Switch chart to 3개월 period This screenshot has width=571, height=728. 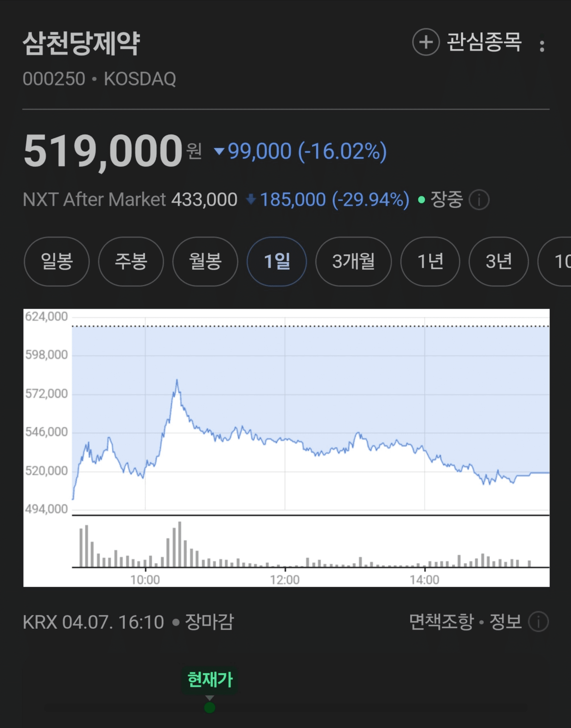tap(353, 261)
